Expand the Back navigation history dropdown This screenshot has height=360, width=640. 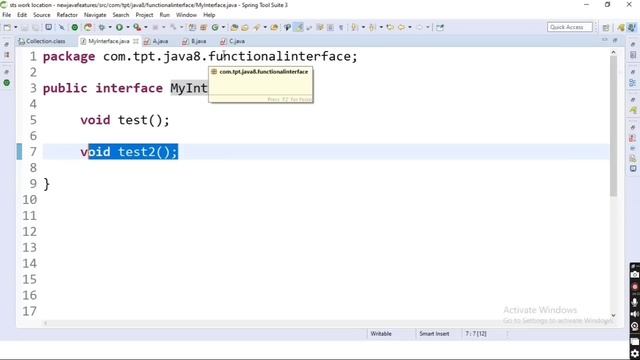(x=409, y=27)
